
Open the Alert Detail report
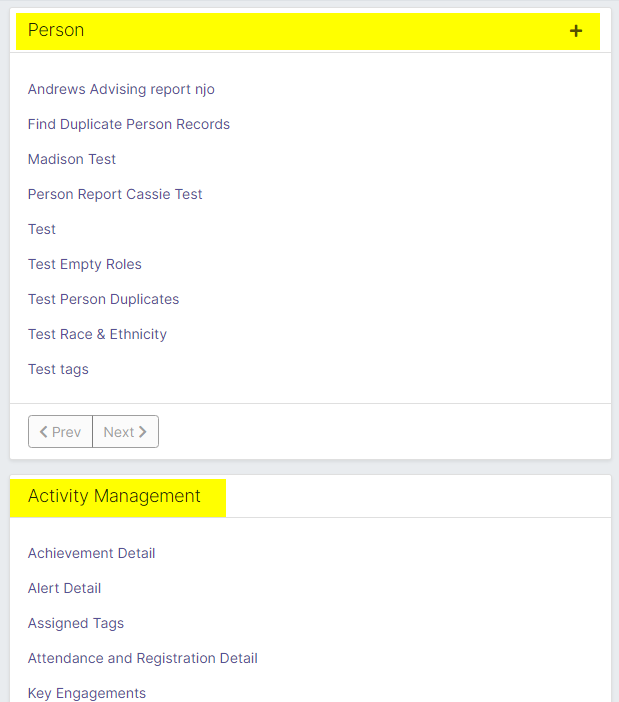(x=64, y=588)
